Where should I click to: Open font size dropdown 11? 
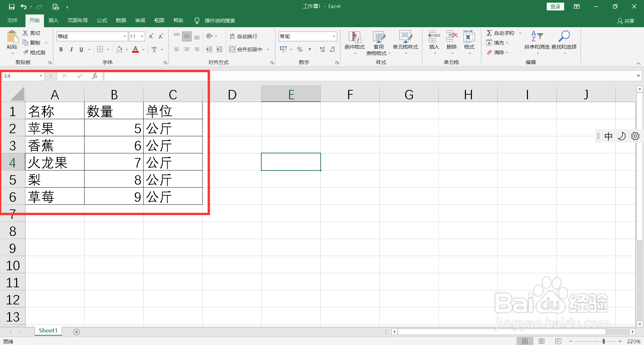coord(143,36)
